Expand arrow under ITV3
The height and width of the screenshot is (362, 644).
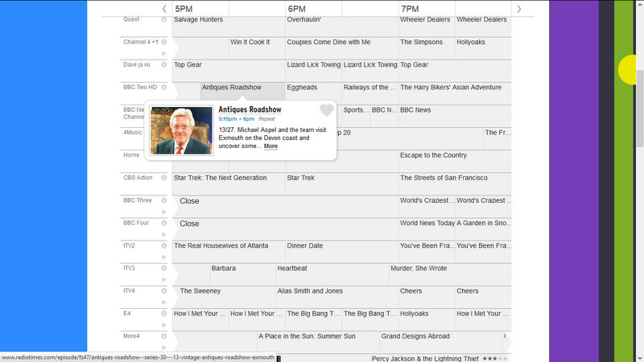click(x=164, y=279)
